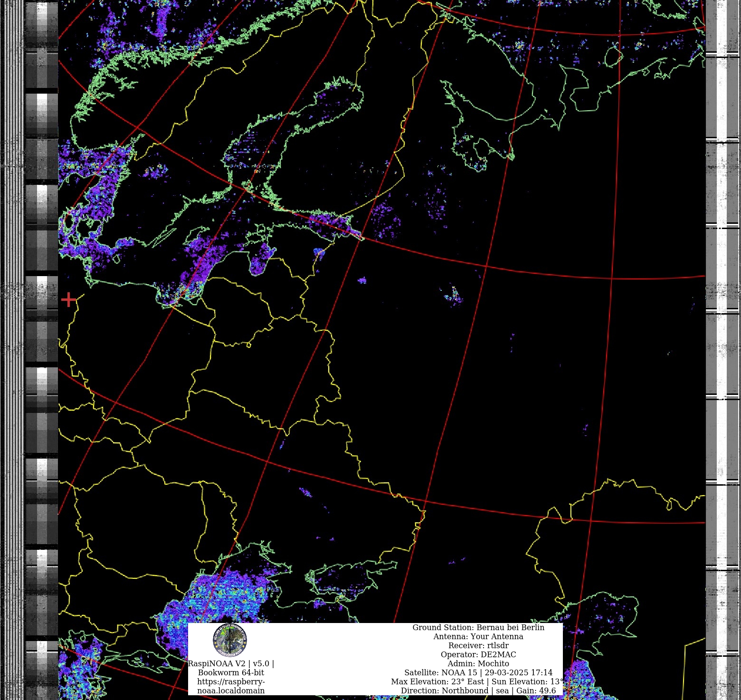This screenshot has width=741, height=700.
Task: Select the 'Operator: DE2MAC' text
Action: pyautogui.click(x=478, y=654)
